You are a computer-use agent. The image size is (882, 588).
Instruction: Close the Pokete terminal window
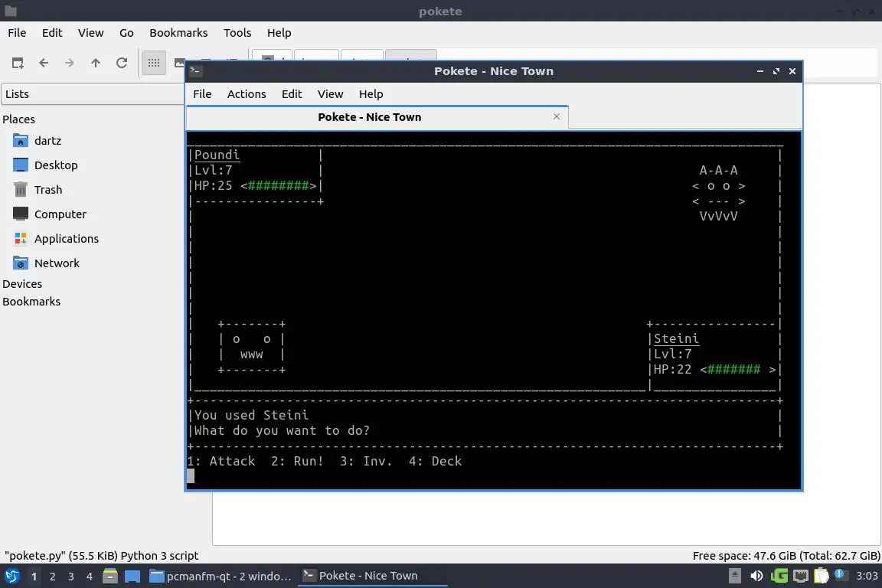point(792,71)
